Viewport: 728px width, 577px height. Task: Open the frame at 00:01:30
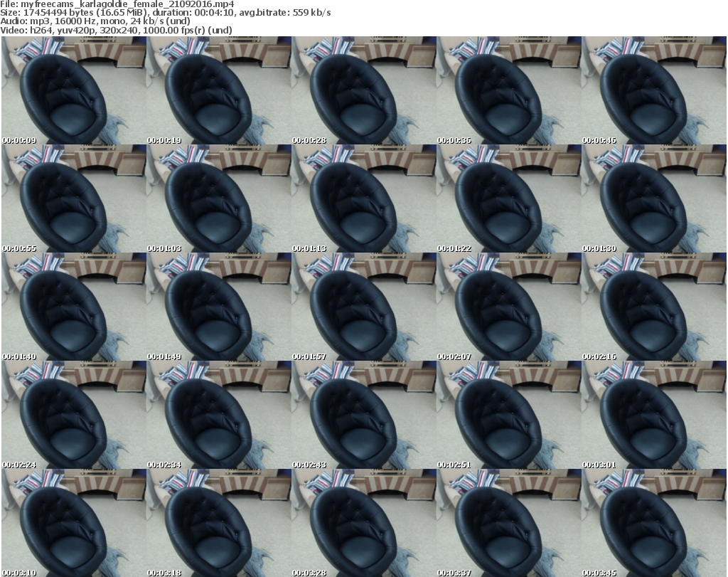click(x=654, y=198)
